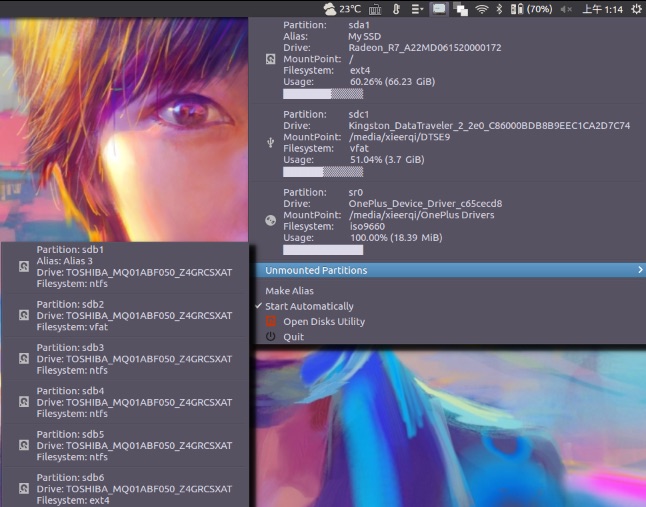Click the /media/xieerqi/DTSE9 mount point
Image resolution: width=646 pixels, height=507 pixels.
point(399,137)
